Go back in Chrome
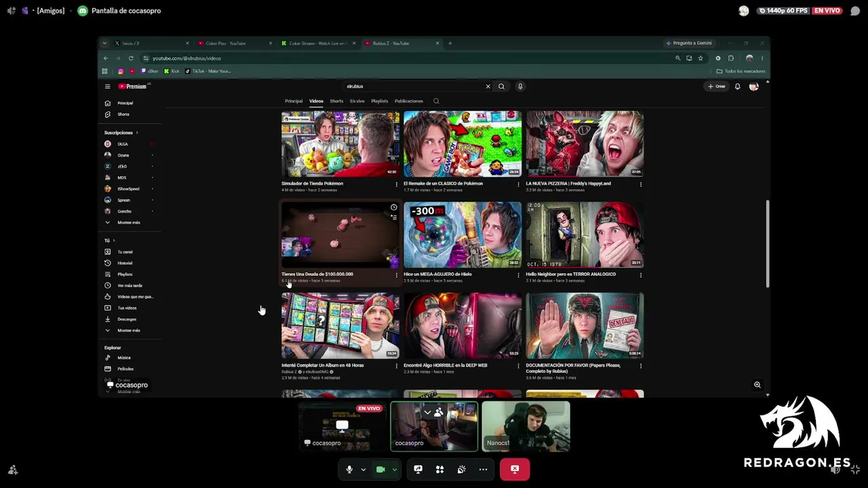The width and height of the screenshot is (868, 488). 106,58
